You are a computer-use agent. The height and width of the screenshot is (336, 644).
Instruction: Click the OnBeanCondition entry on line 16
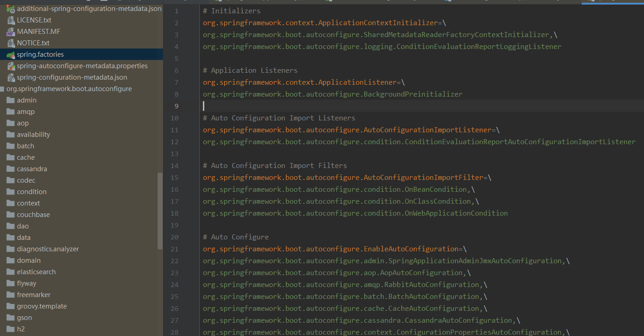(x=436, y=190)
